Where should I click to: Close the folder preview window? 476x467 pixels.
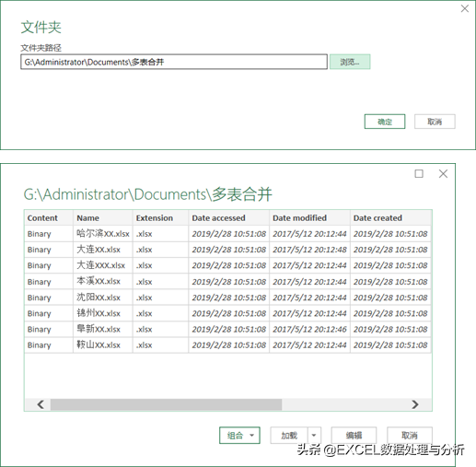pyautogui.click(x=443, y=174)
